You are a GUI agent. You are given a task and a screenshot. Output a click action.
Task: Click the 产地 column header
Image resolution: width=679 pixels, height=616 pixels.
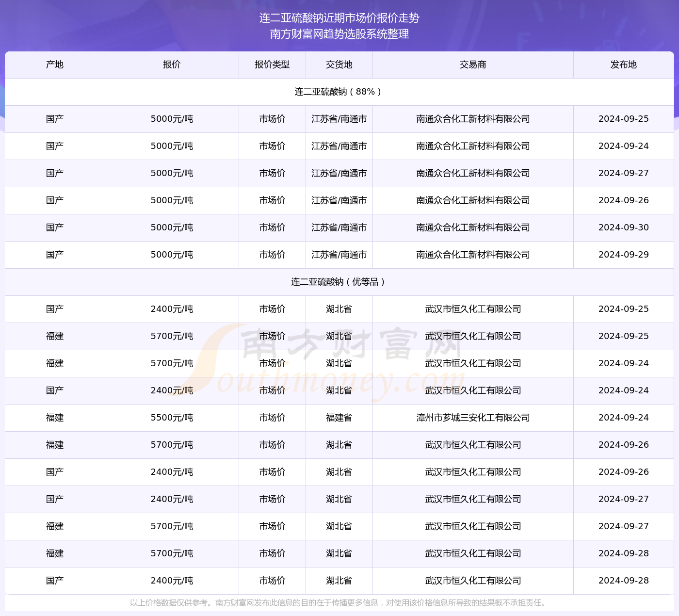pos(55,65)
